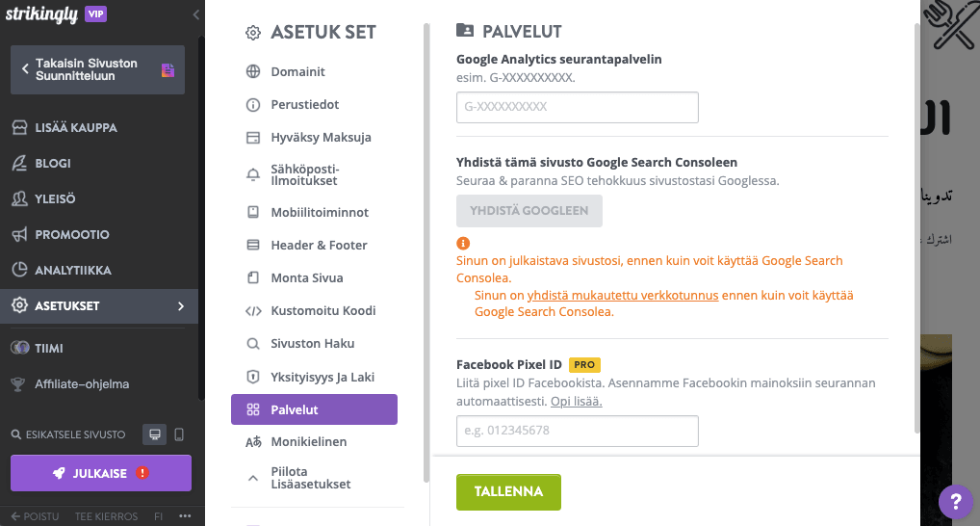Image resolution: width=980 pixels, height=526 pixels.
Task: Click the Google Analytics tracking ID field
Action: (577, 107)
